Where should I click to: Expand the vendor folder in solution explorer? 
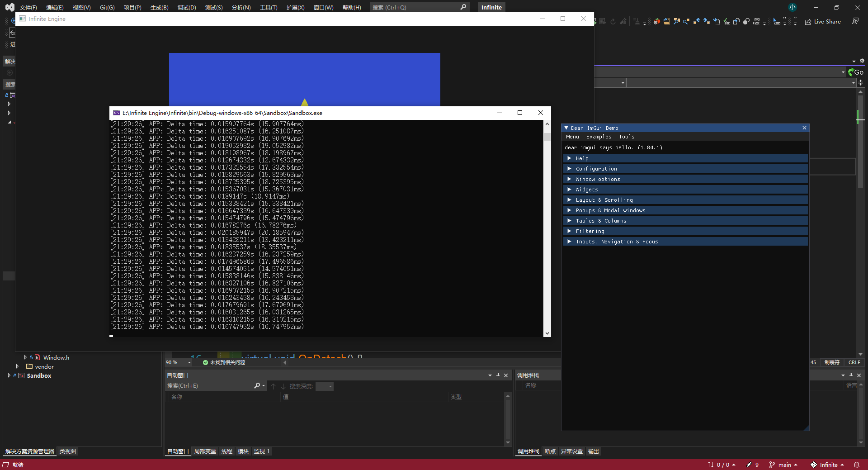[17, 366]
